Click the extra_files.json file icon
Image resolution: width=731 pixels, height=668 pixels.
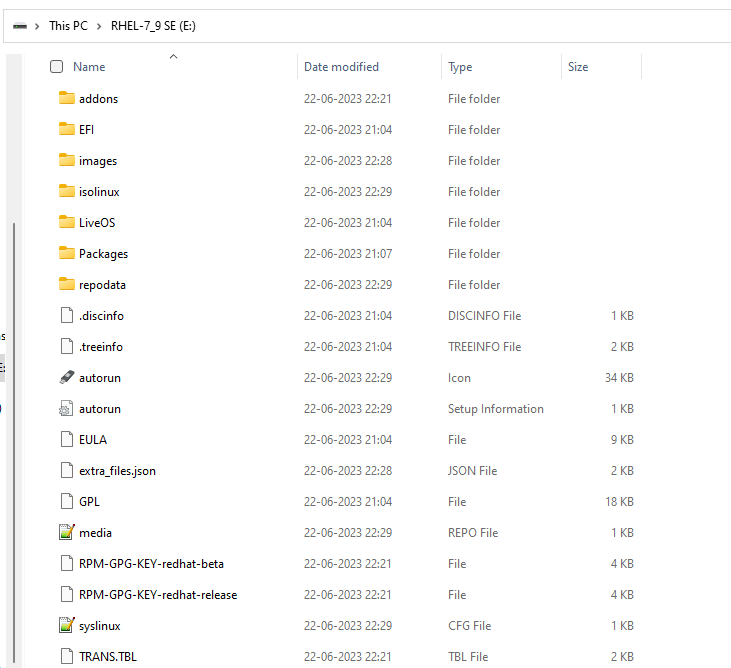point(67,470)
